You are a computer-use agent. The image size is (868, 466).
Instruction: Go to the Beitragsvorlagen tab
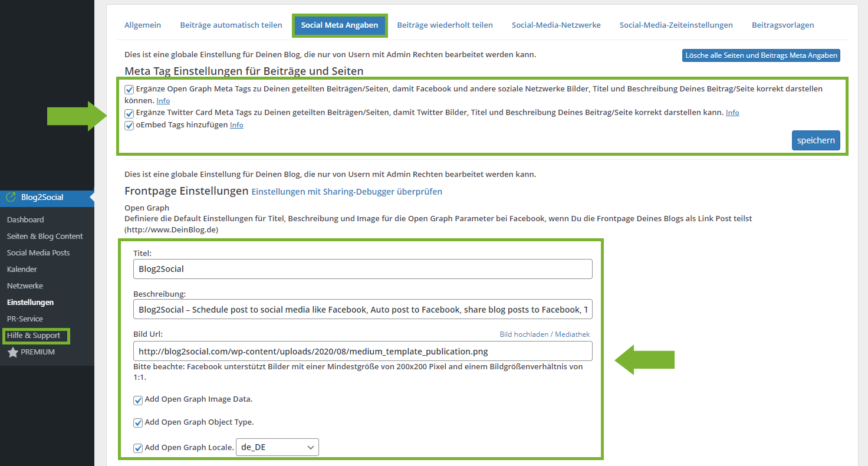point(783,25)
